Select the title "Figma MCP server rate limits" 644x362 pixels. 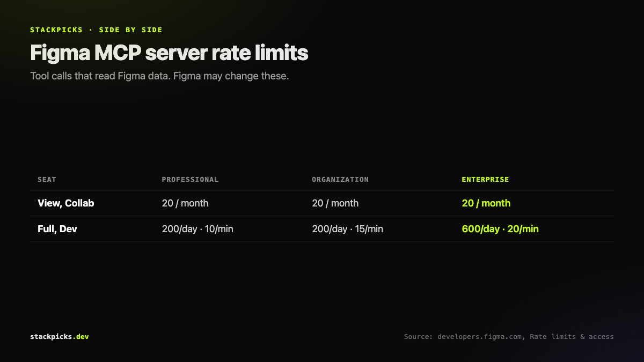point(169,53)
